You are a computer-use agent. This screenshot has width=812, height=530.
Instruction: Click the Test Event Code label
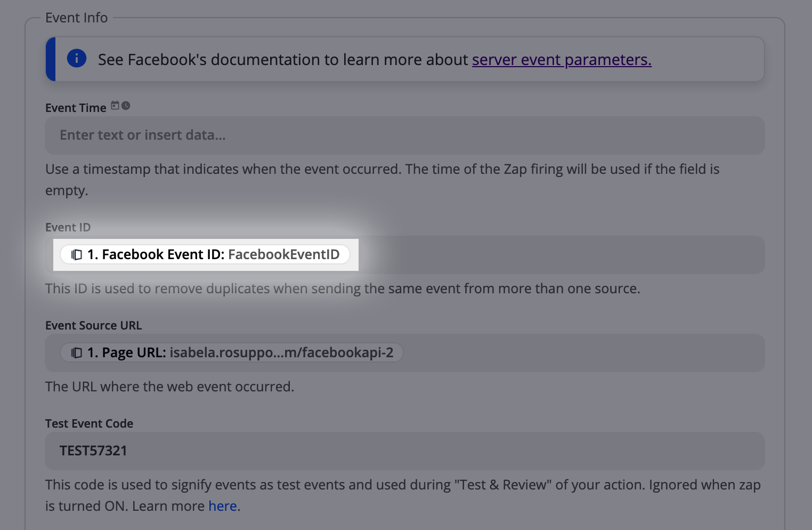click(x=90, y=423)
